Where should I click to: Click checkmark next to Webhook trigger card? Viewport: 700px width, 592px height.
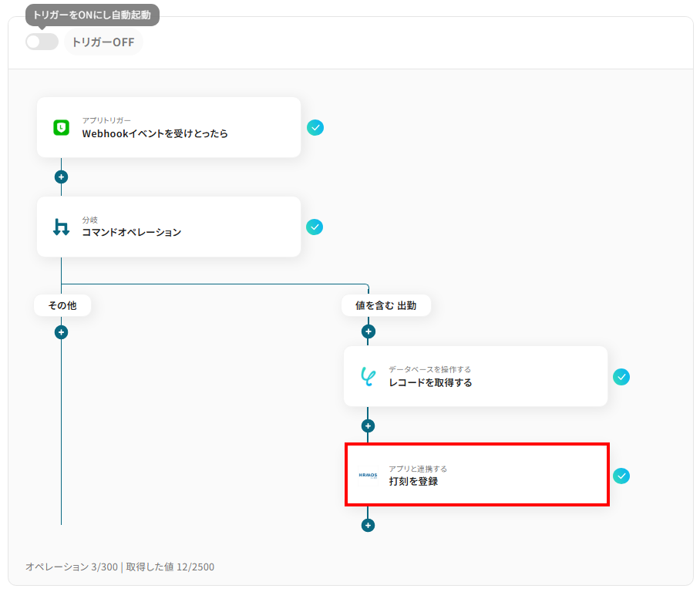pyautogui.click(x=315, y=128)
